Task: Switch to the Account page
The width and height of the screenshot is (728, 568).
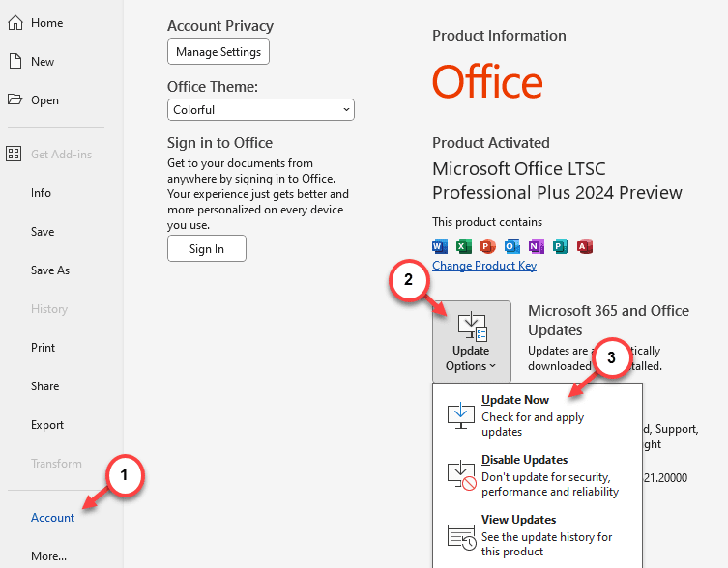Action: point(52,518)
